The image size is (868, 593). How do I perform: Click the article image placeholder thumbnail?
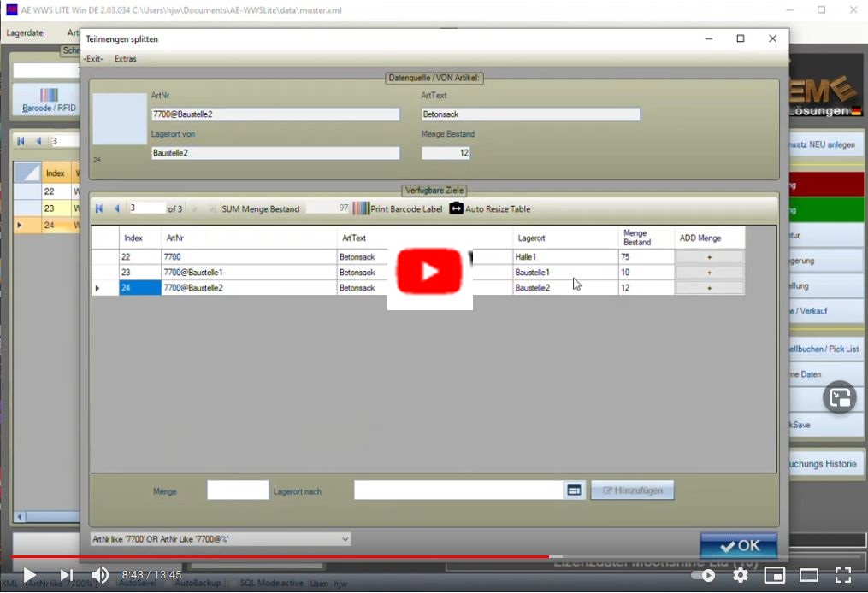click(x=119, y=119)
